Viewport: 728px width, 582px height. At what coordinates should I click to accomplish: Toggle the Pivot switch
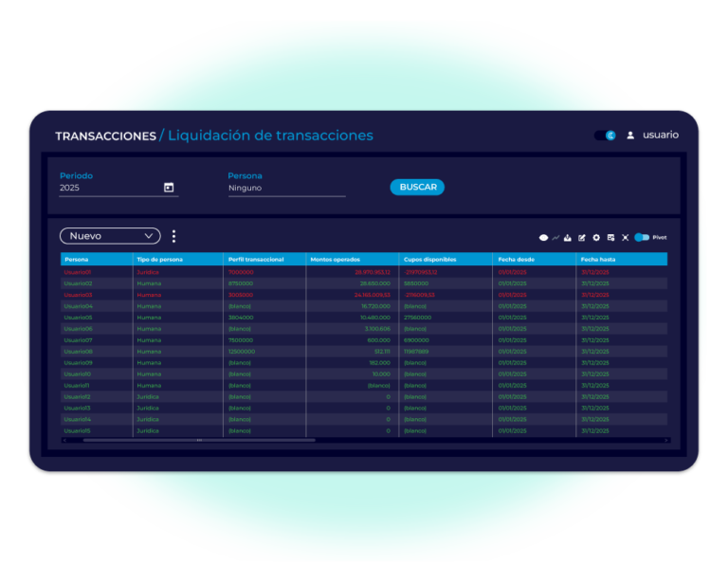(x=642, y=238)
